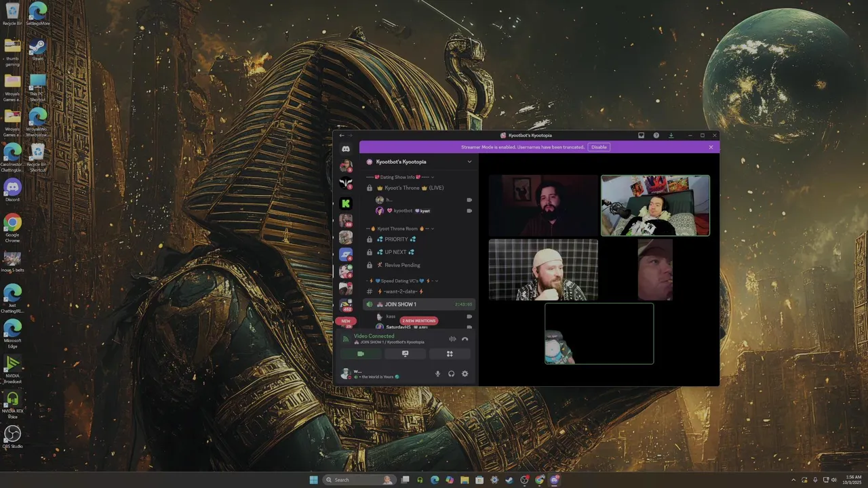The image size is (868, 488).
Task: Click Discord back navigation arrow
Action: point(342,136)
